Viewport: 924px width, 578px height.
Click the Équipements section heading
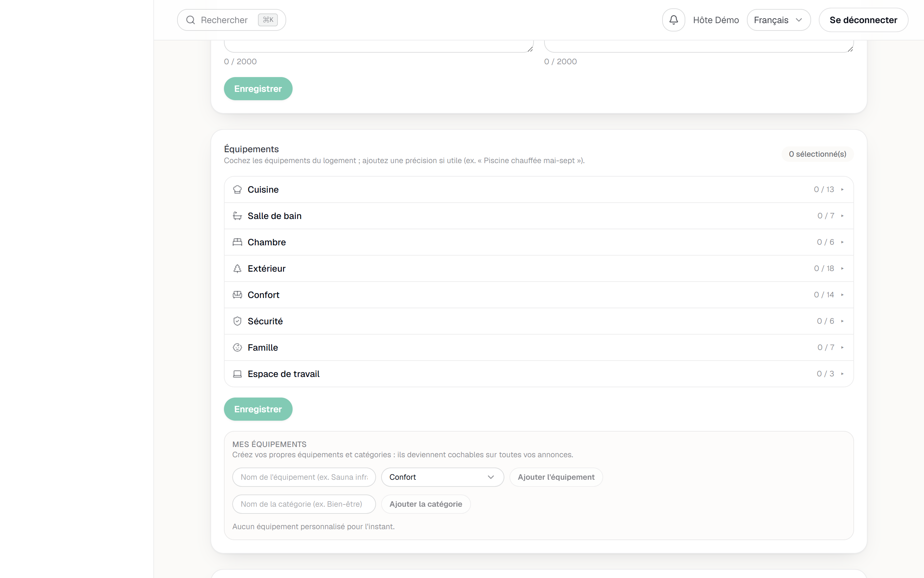pyautogui.click(x=251, y=149)
